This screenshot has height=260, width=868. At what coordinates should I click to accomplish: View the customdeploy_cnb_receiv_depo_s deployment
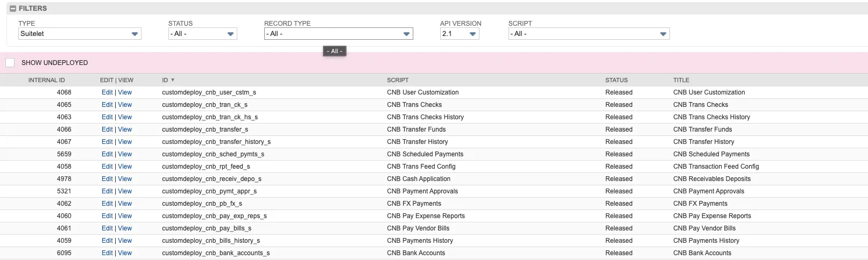[125, 179]
